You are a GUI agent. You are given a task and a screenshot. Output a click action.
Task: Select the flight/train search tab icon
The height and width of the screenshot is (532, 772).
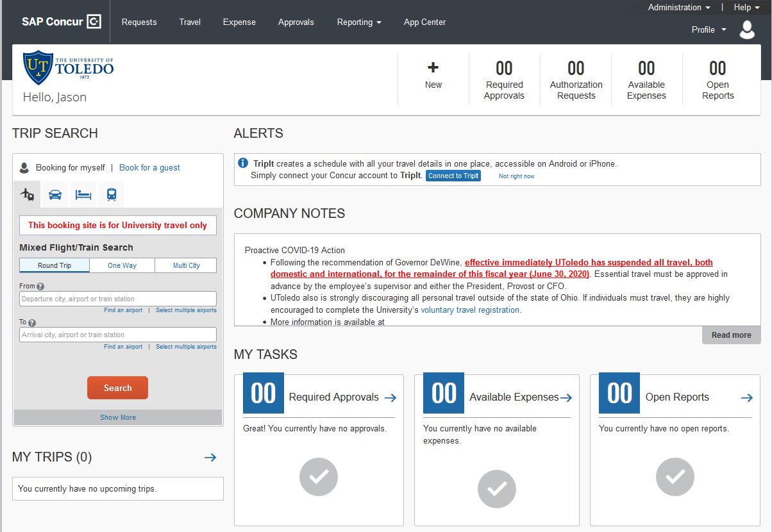27,194
